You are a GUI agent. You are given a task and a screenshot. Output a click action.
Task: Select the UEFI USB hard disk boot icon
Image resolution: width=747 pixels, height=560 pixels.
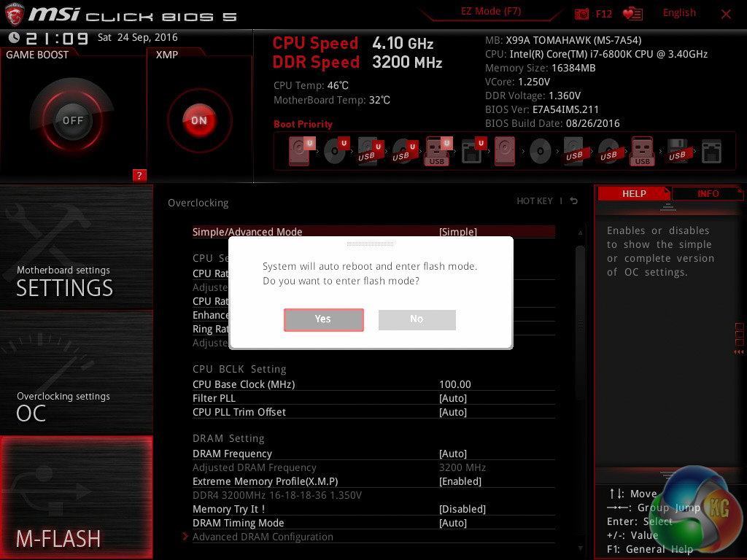371,151
